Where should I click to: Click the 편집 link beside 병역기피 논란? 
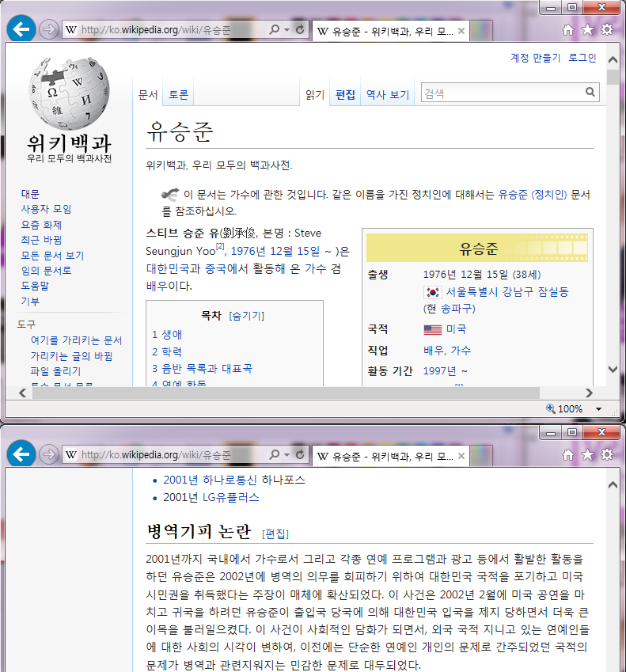275,534
